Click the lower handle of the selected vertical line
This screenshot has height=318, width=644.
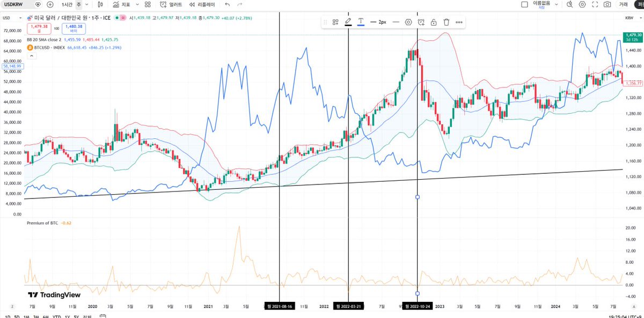click(x=418, y=293)
